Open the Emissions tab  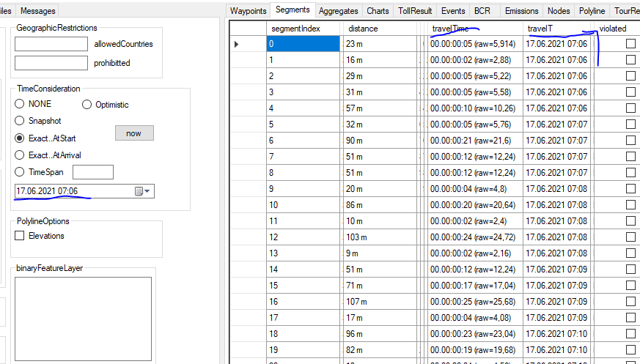(521, 11)
